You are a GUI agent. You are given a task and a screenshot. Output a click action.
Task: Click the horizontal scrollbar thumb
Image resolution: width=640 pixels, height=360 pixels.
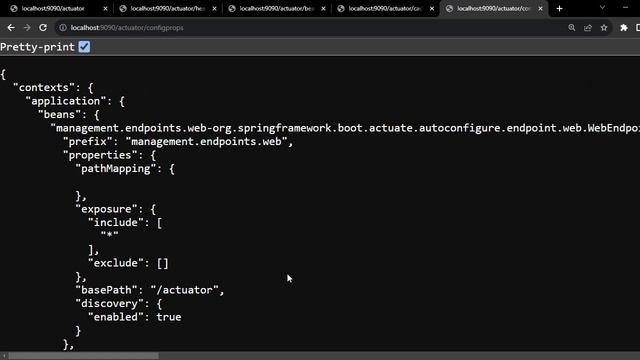click(x=83, y=356)
